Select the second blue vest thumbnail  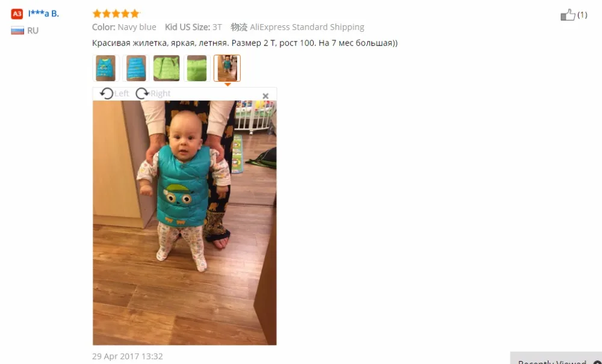point(136,68)
